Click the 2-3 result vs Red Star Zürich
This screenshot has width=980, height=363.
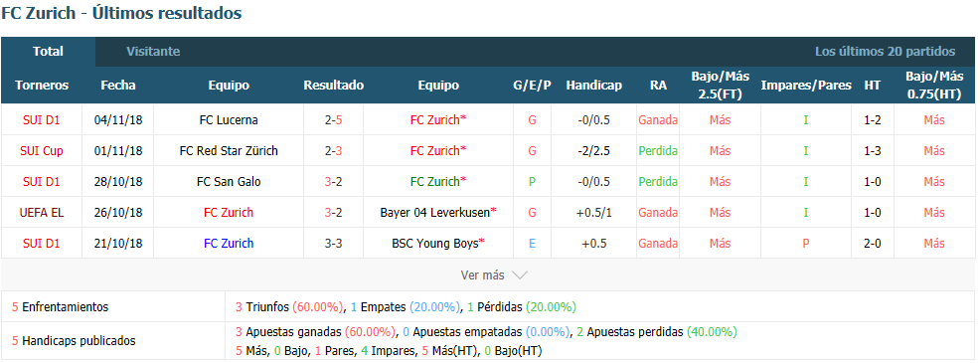[333, 151]
